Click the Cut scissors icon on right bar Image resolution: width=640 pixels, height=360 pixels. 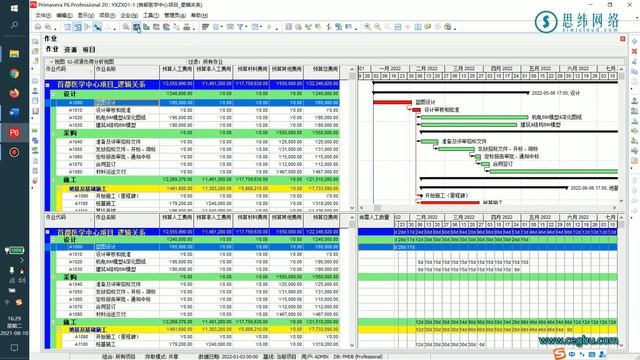(634, 62)
